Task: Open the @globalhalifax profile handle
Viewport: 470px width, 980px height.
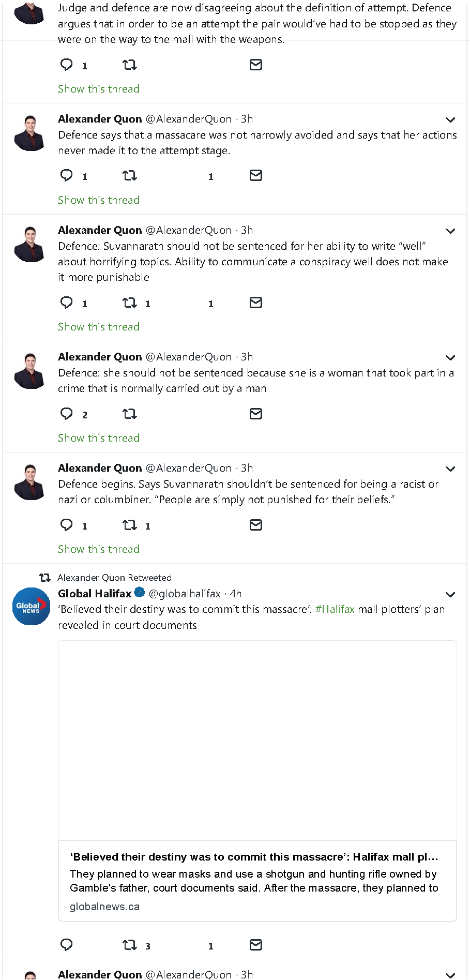Action: click(185, 594)
